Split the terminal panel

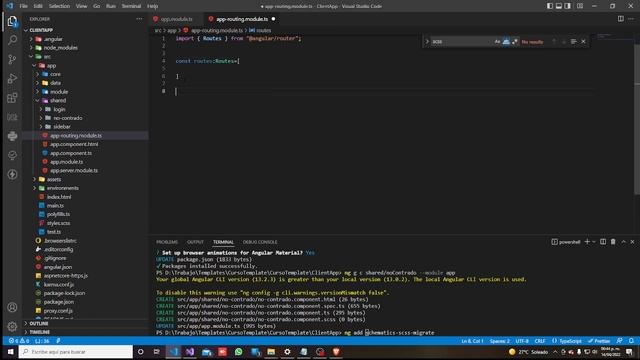point(603,242)
